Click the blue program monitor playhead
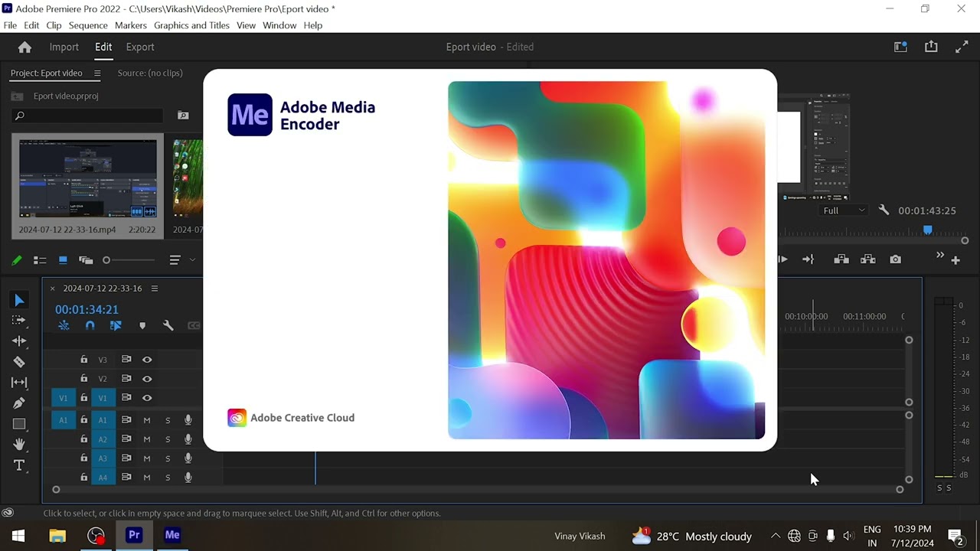The width and height of the screenshot is (980, 551). click(928, 230)
